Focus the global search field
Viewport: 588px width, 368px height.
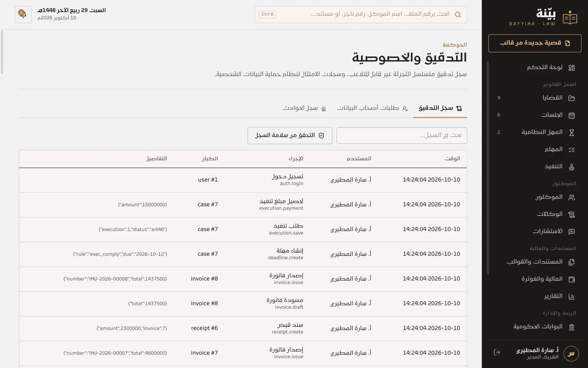click(361, 14)
